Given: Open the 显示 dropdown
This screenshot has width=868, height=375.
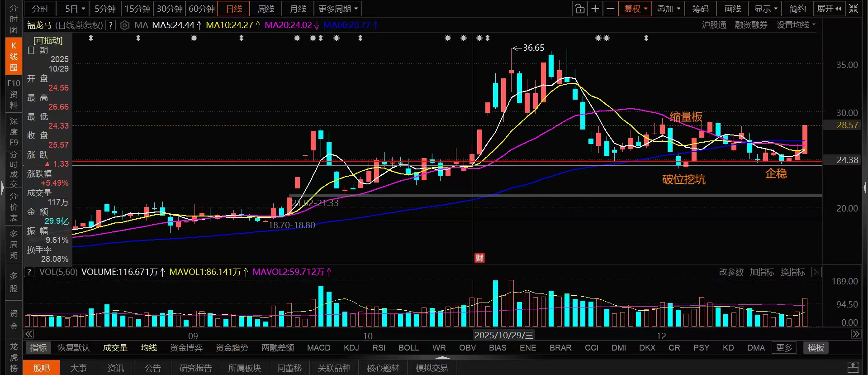Looking at the screenshot, I should [x=765, y=9].
